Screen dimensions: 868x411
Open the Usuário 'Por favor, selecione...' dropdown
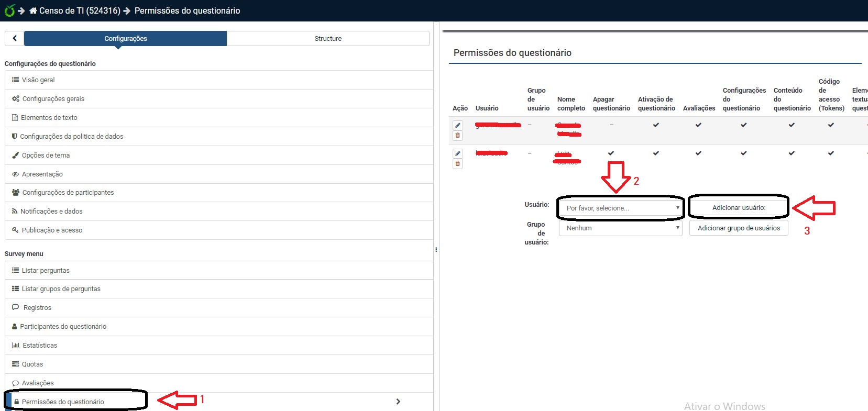[620, 208]
